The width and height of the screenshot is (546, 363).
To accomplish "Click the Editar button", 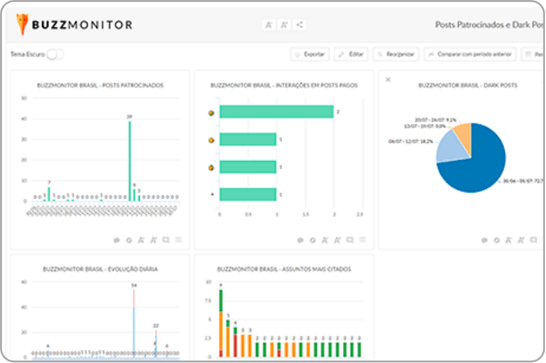I will [x=351, y=54].
